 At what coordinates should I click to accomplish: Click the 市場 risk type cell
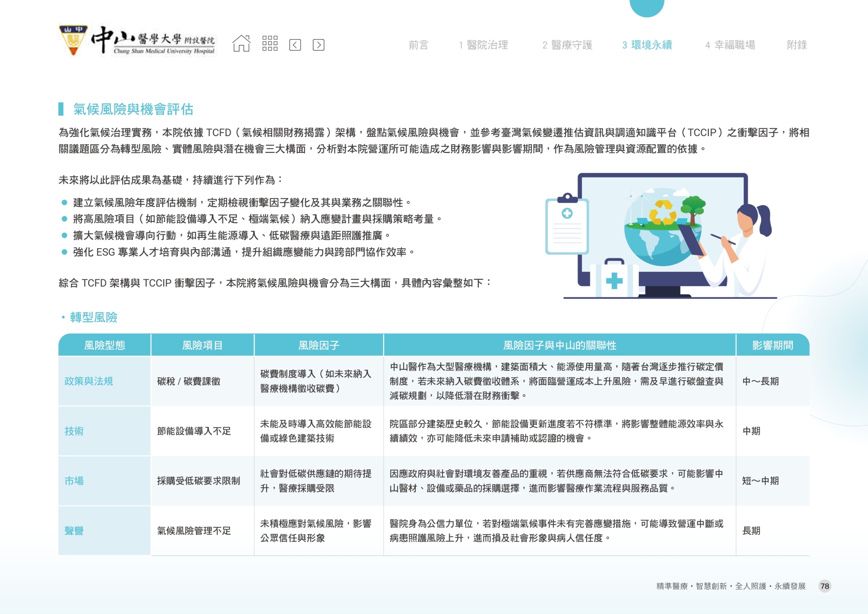point(74,481)
